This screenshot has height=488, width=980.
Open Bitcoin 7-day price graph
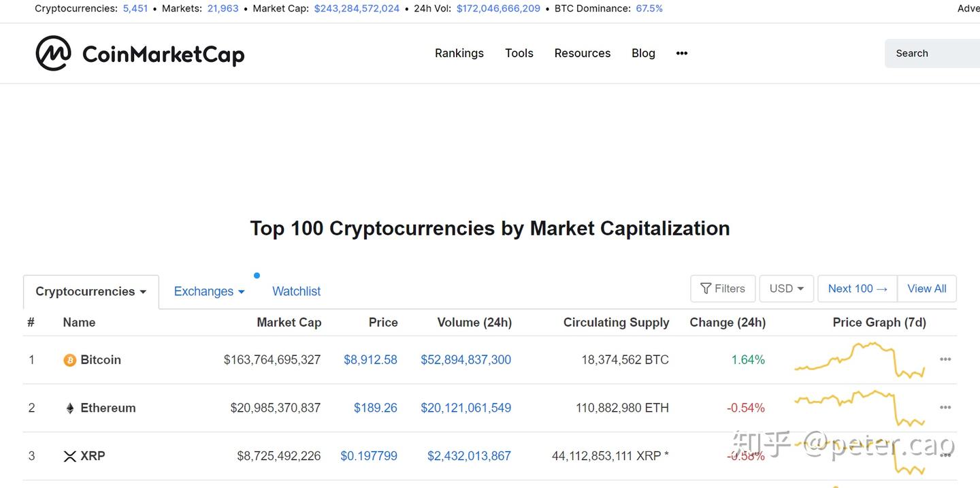point(859,360)
